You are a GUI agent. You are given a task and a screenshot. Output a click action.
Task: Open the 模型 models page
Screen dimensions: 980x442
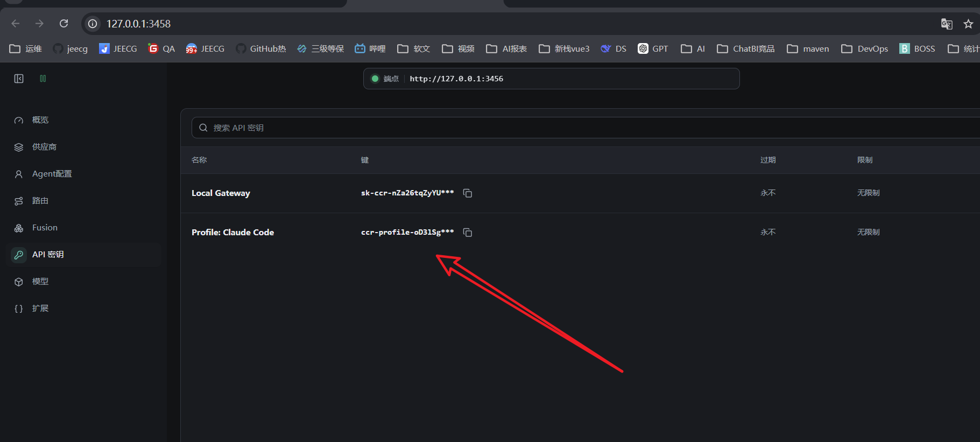click(x=83, y=282)
